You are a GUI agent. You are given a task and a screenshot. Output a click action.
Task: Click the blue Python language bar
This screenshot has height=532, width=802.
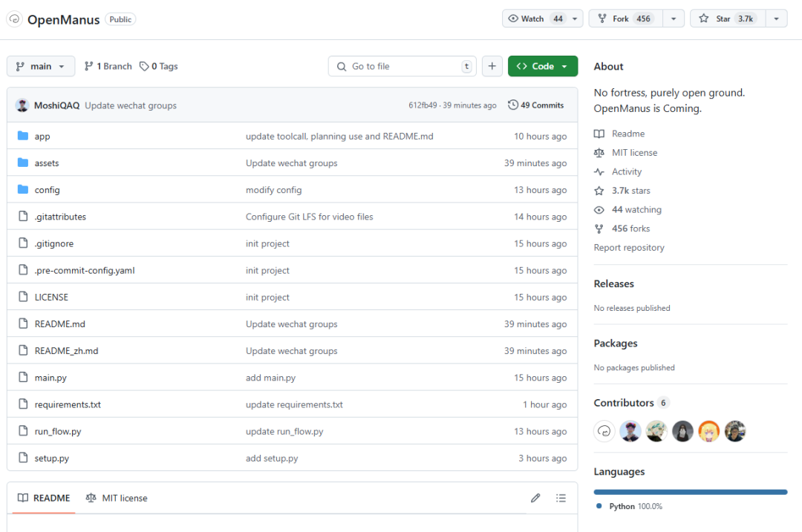coord(691,492)
